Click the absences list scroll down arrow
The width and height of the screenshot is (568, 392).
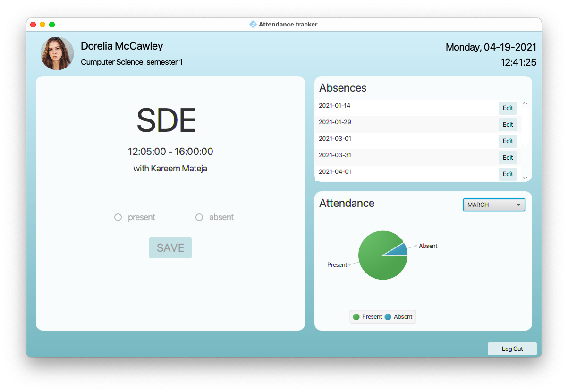(525, 178)
